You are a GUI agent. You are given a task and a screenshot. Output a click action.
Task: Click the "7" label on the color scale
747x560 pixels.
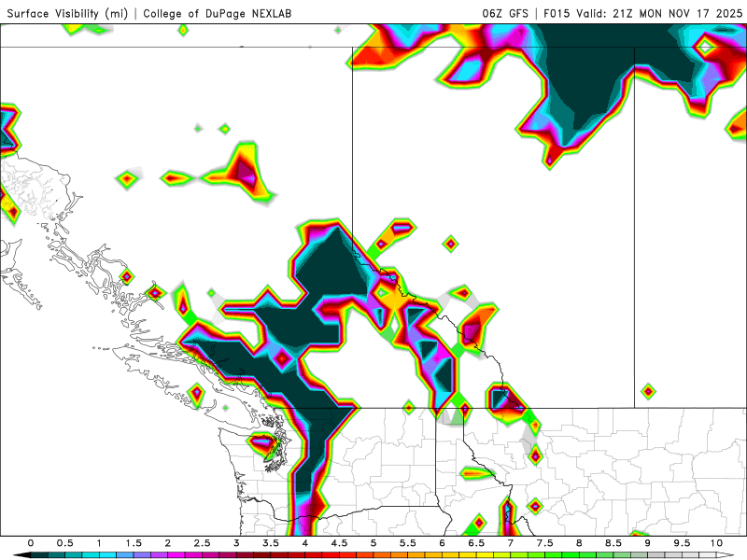click(x=510, y=543)
